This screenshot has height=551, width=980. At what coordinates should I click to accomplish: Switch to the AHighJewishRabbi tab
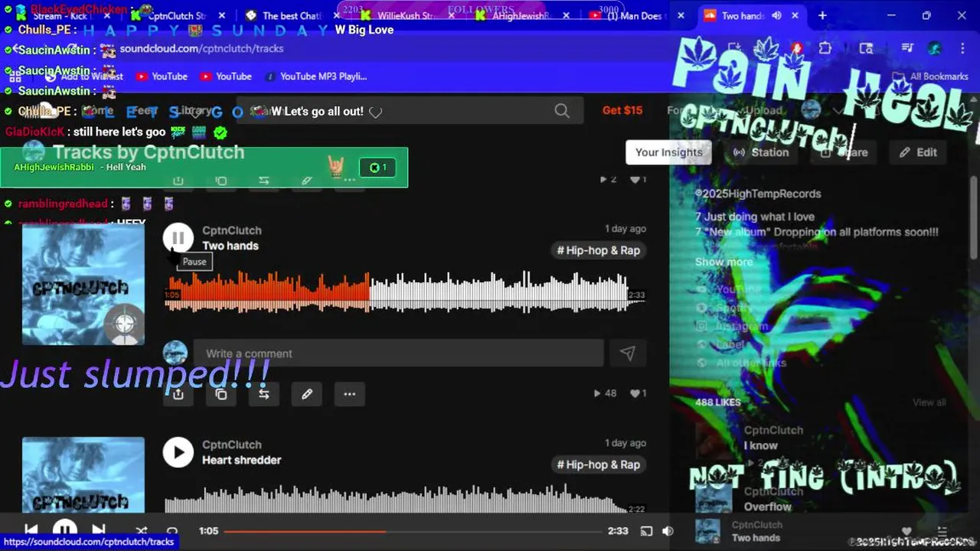point(521,16)
